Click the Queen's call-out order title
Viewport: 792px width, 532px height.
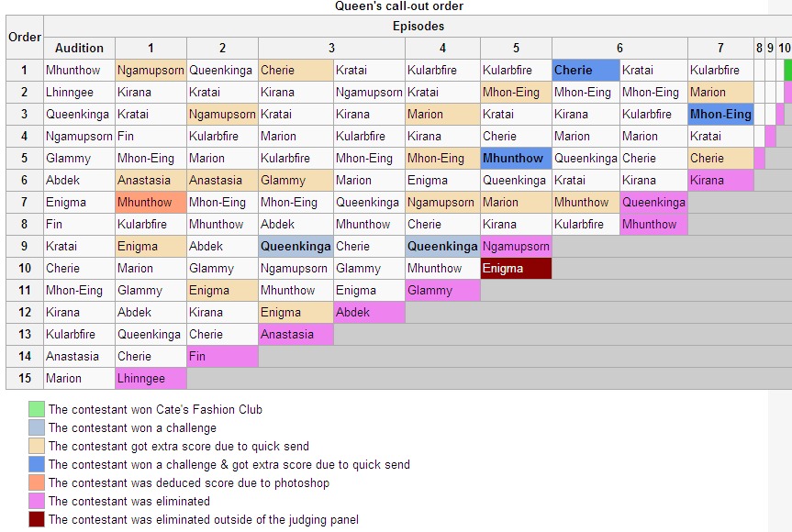click(x=399, y=6)
